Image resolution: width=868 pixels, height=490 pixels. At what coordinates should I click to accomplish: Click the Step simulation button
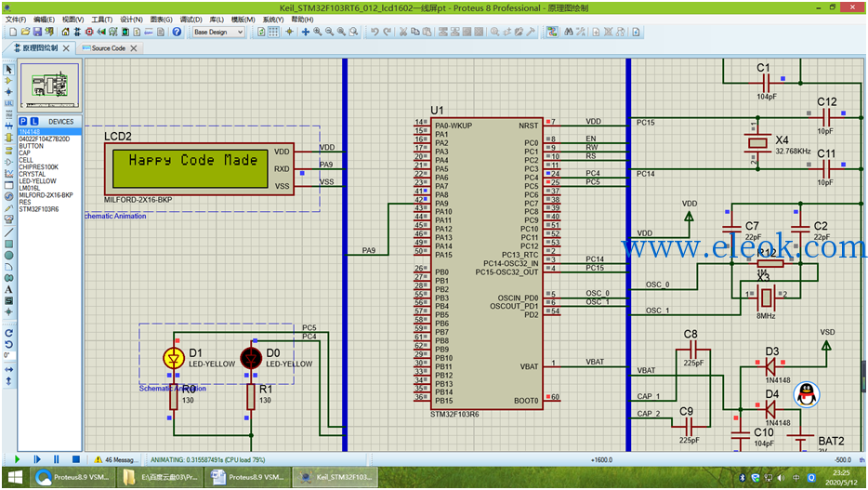pos(37,459)
